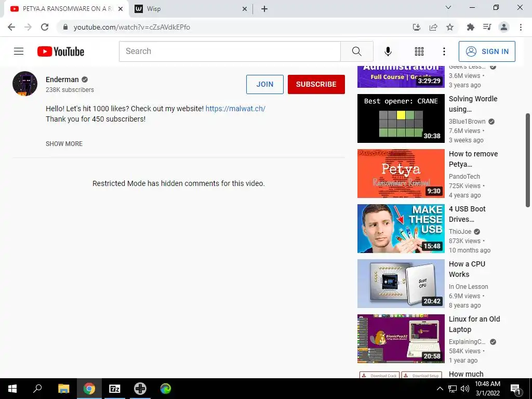The height and width of the screenshot is (399, 532).
Task: Open How a CPU Works thumbnail
Action: [401, 284]
